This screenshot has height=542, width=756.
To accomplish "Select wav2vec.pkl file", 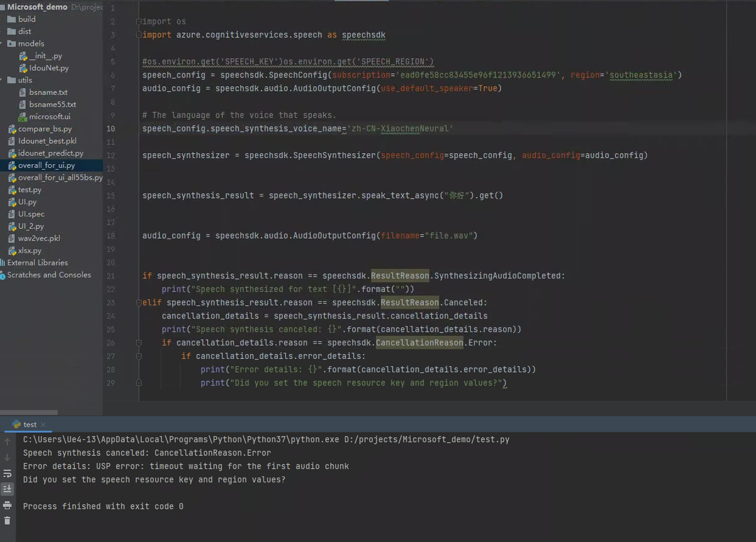I will click(x=39, y=238).
